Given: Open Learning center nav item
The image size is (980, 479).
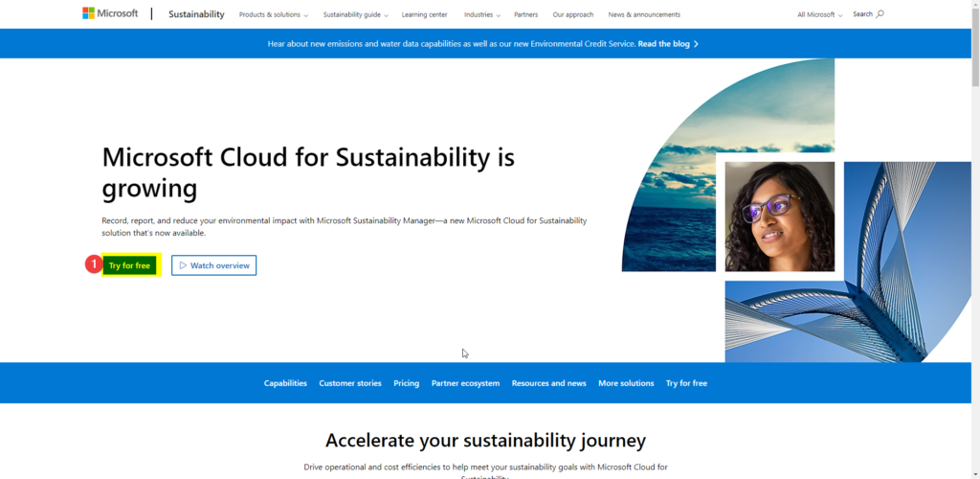Looking at the screenshot, I should 424,14.
